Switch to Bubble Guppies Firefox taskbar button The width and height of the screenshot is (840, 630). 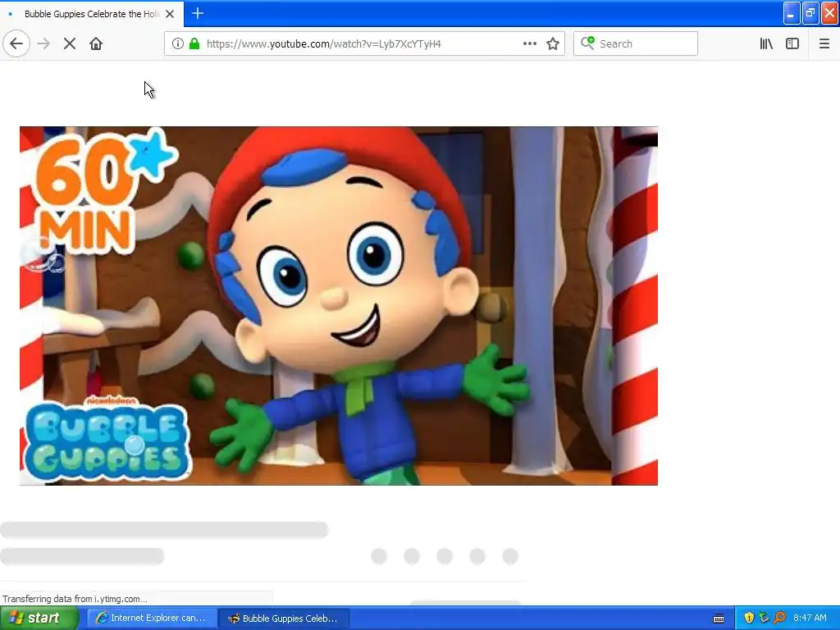click(284, 619)
